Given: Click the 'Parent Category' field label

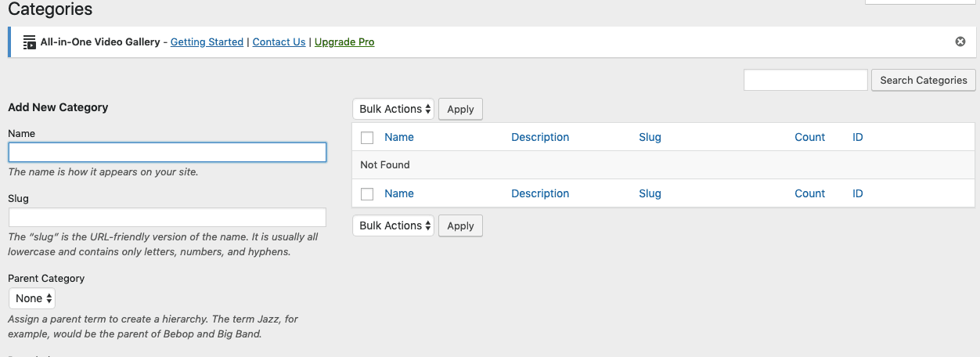Looking at the screenshot, I should pos(46,278).
